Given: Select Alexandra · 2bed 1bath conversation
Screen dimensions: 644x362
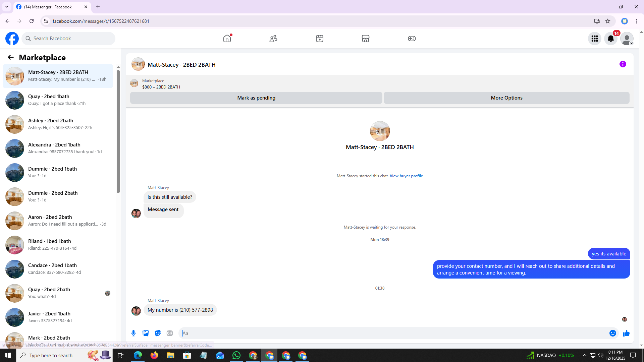Looking at the screenshot, I should point(58,148).
